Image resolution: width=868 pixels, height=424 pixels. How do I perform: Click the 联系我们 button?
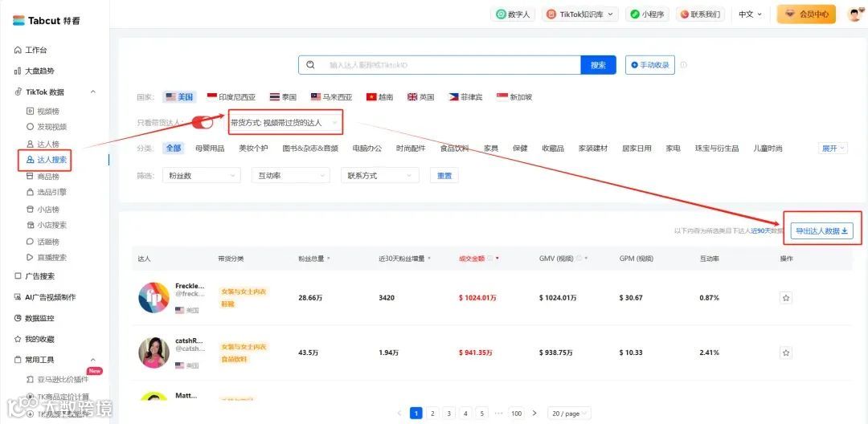(x=700, y=14)
